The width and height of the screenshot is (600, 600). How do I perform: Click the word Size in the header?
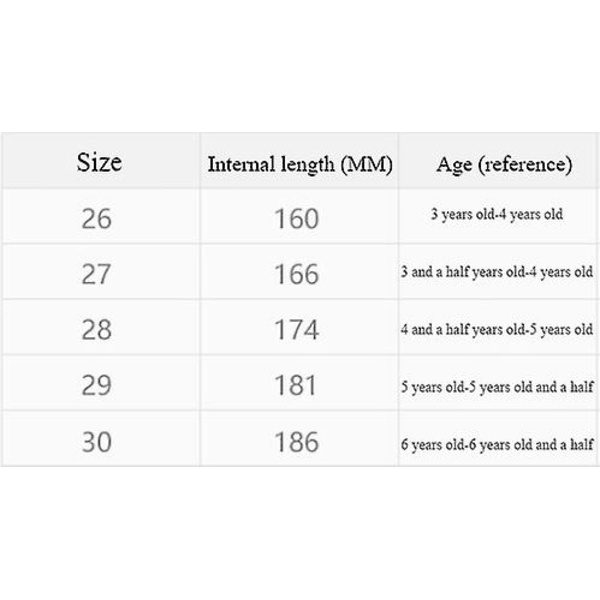[x=99, y=162]
